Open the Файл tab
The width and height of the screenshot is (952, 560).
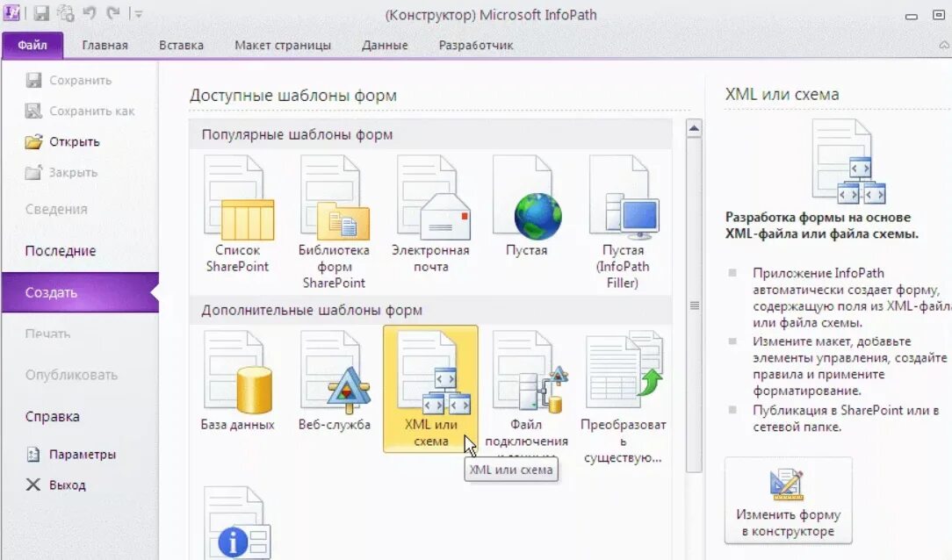click(32, 46)
